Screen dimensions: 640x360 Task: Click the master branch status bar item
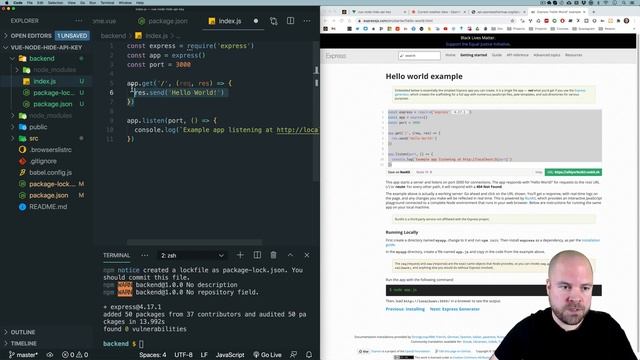(x=24, y=355)
